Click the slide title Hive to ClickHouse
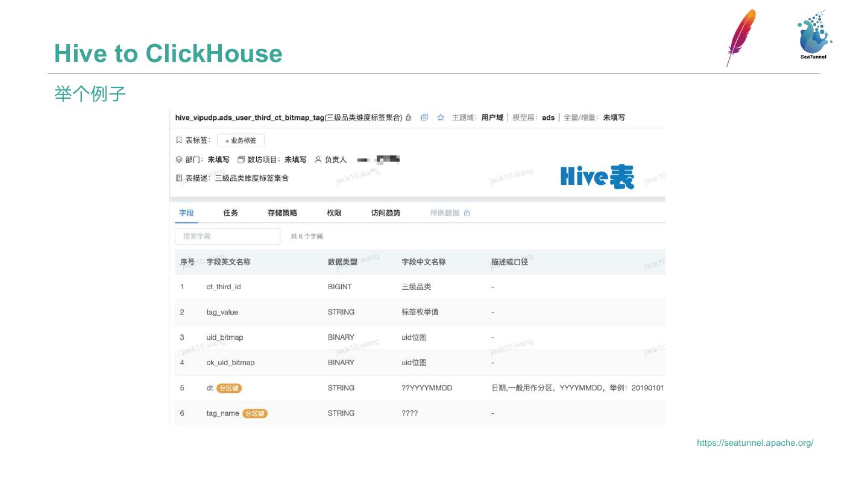The height and width of the screenshot is (488, 868). pos(168,53)
